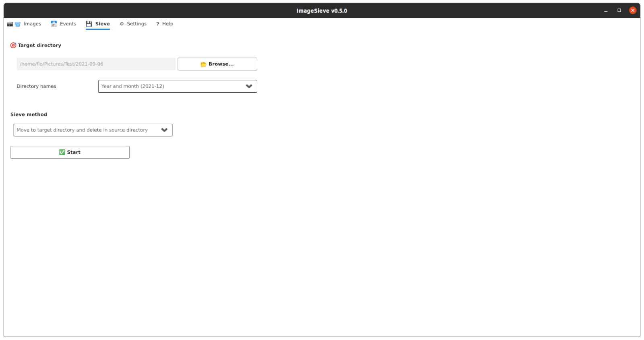The width and height of the screenshot is (644, 340).
Task: Click the question mark Help icon
Action: pyautogui.click(x=158, y=24)
